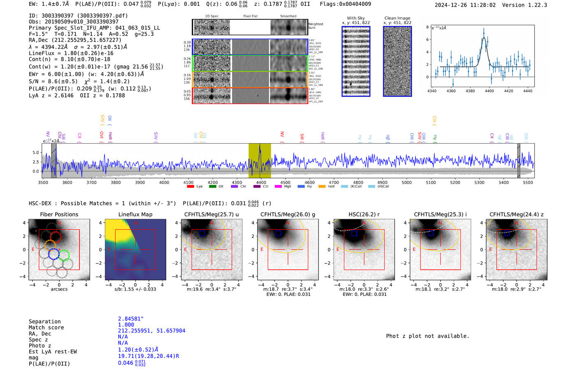This screenshot has width=576, height=392.
Task: Click the 212.255951, 51.657904 coordinates
Action: pyautogui.click(x=151, y=331)
